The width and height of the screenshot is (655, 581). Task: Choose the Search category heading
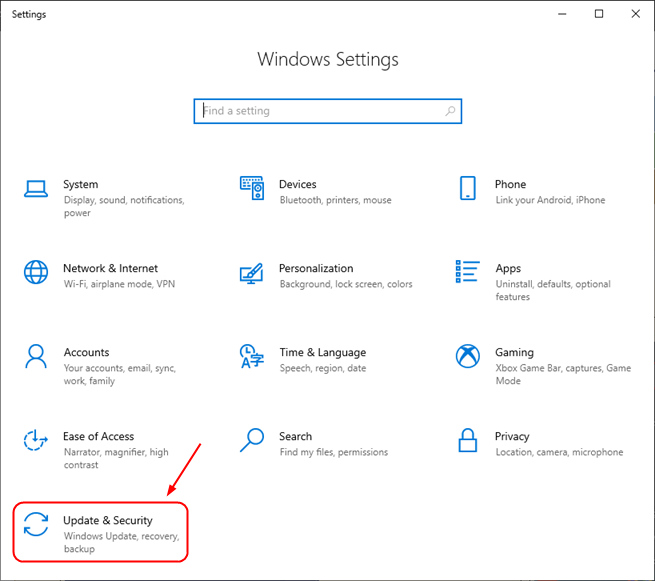(x=295, y=436)
